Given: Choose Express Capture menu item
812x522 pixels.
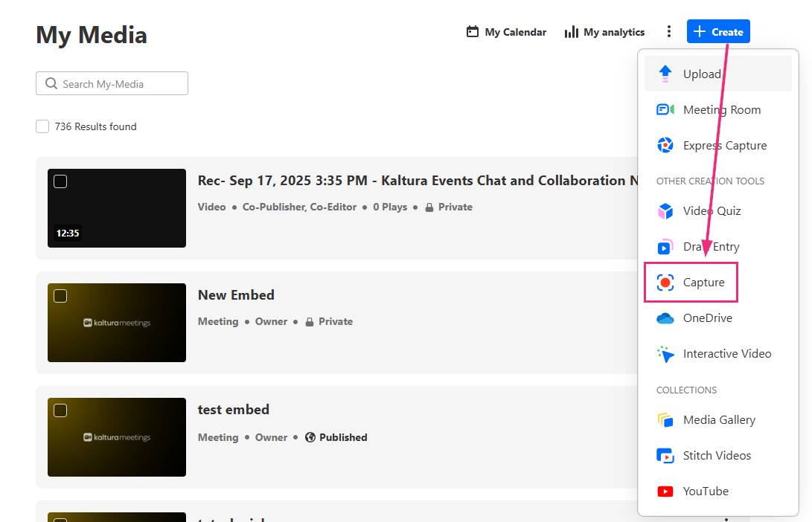Looking at the screenshot, I should pos(717,146).
